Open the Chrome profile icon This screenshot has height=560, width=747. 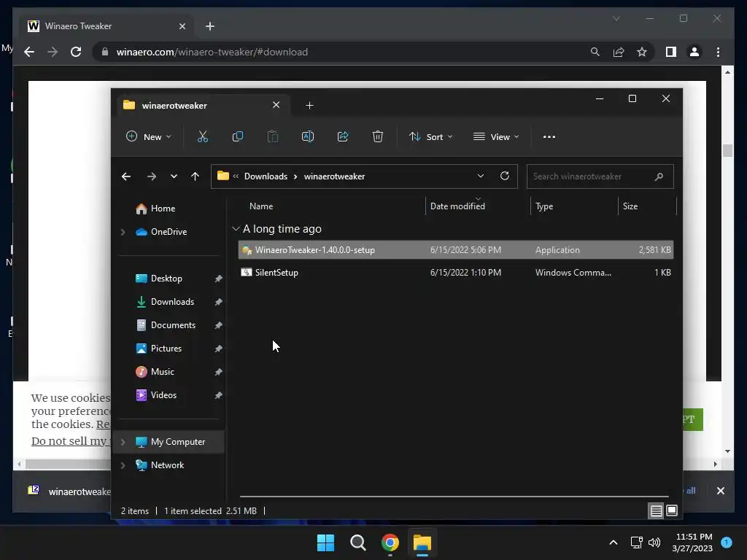[694, 52]
